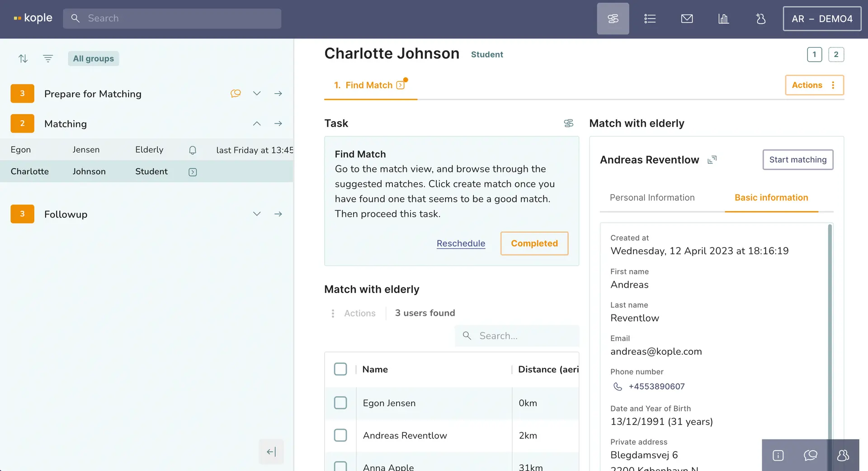868x471 pixels.
Task: Check the Egon Jensen row checkbox
Action: 340,403
